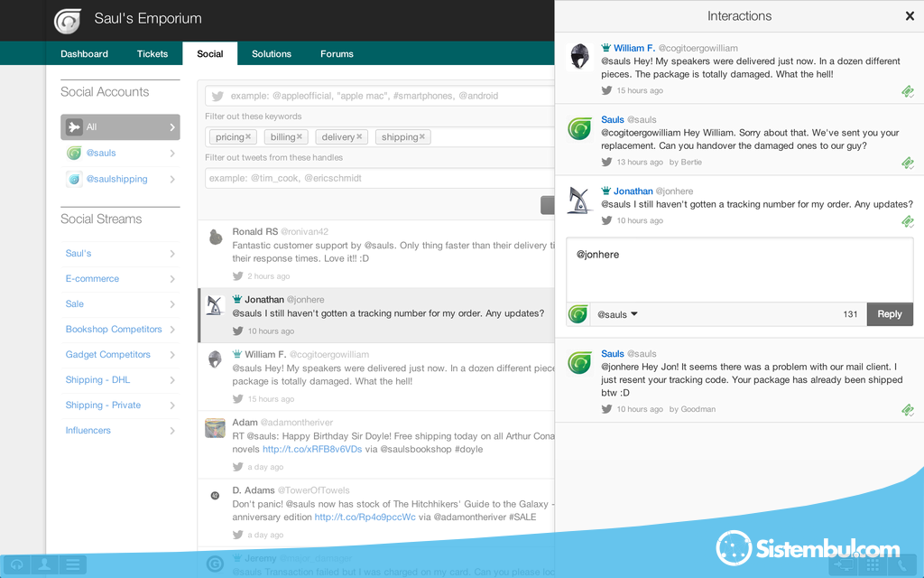924x578 pixels.
Task: Open the t.co/Rp4o9pccWc link
Action: click(x=365, y=517)
